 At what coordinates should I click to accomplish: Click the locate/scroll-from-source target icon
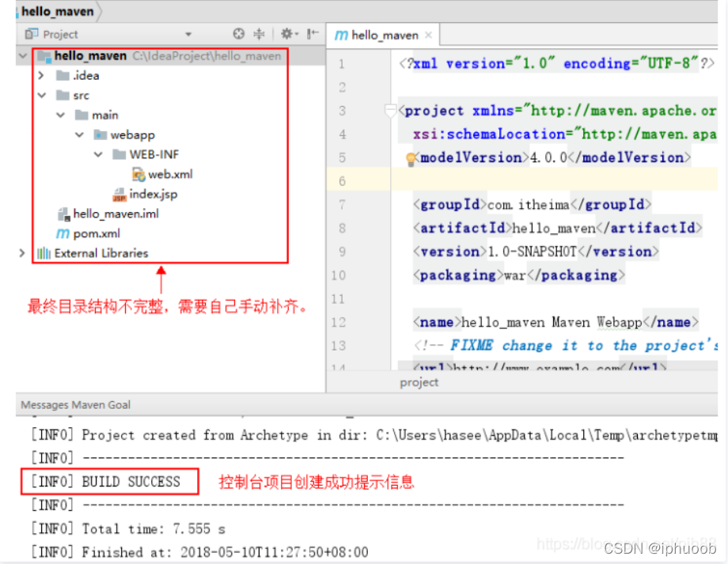tap(239, 34)
